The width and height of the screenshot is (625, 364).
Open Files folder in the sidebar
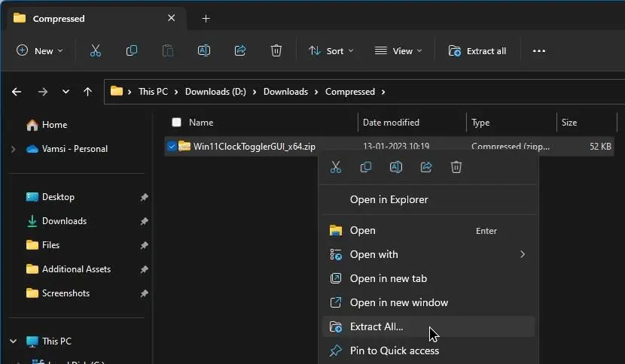43,245
